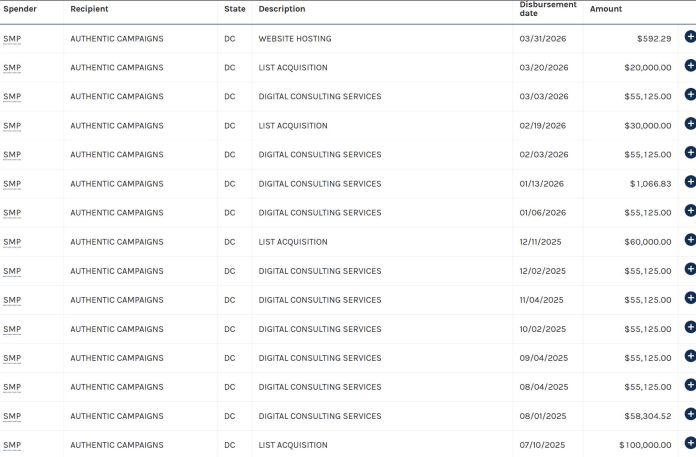Select the 11/04/2025 date cell
The width and height of the screenshot is (696, 457).
click(542, 300)
